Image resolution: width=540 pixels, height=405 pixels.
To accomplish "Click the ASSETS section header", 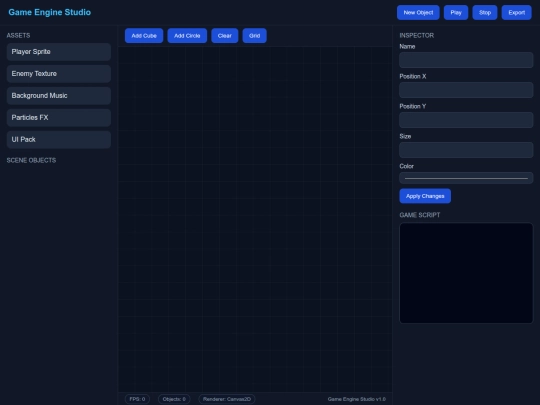I will (18, 35).
